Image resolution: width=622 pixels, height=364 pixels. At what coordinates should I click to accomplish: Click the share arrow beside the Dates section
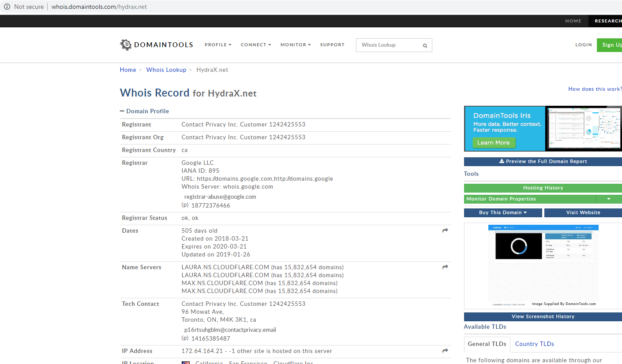click(445, 230)
